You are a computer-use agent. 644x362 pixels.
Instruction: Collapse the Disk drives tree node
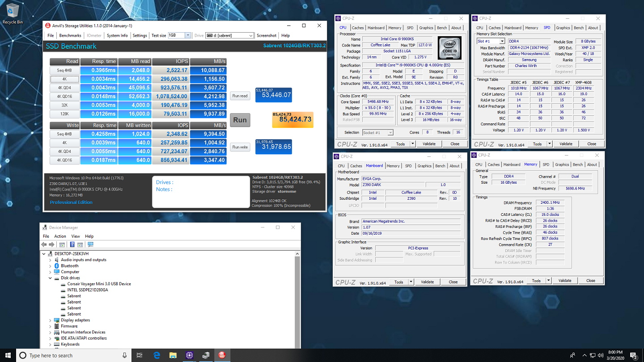(50, 278)
